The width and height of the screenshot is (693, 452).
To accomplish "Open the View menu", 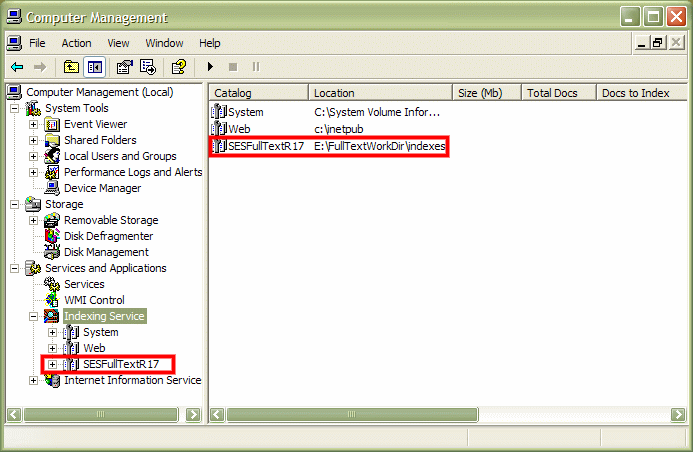I will point(118,43).
